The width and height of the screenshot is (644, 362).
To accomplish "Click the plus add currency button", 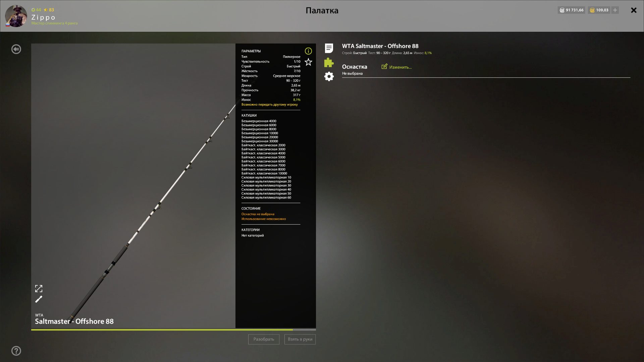I will pyautogui.click(x=615, y=10).
